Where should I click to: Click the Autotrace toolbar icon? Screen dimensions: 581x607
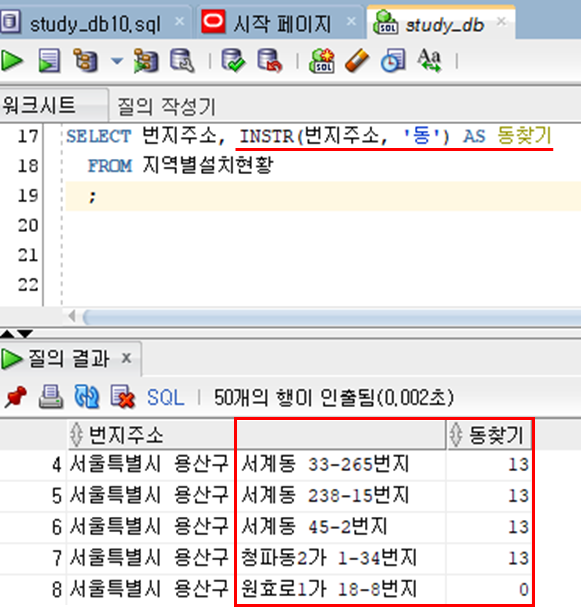coord(146,61)
